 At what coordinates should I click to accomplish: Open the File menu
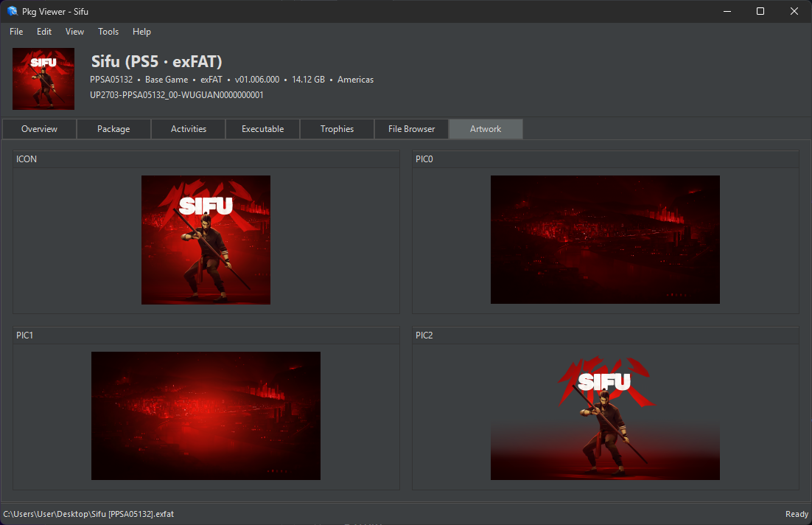(x=16, y=32)
